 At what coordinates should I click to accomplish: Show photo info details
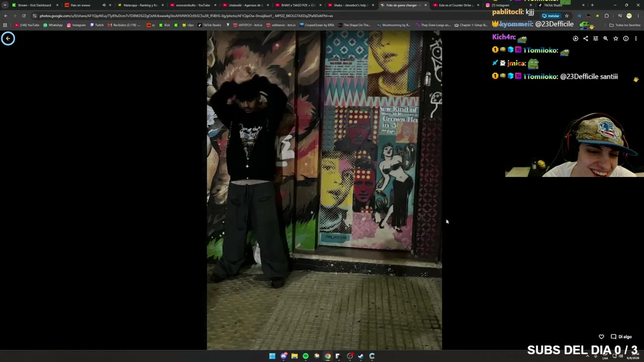(x=626, y=39)
